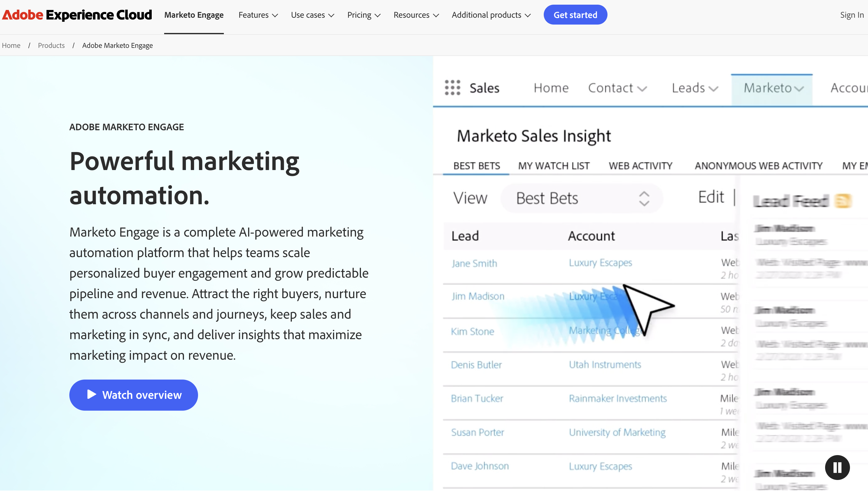868x498 pixels.
Task: Open lead Kim Stone
Action: (x=472, y=331)
